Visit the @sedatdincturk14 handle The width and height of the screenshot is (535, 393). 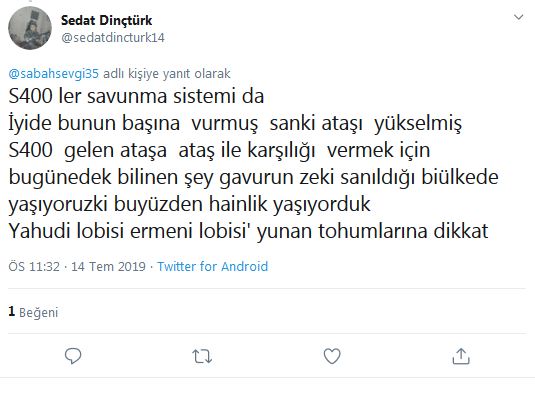113,38
